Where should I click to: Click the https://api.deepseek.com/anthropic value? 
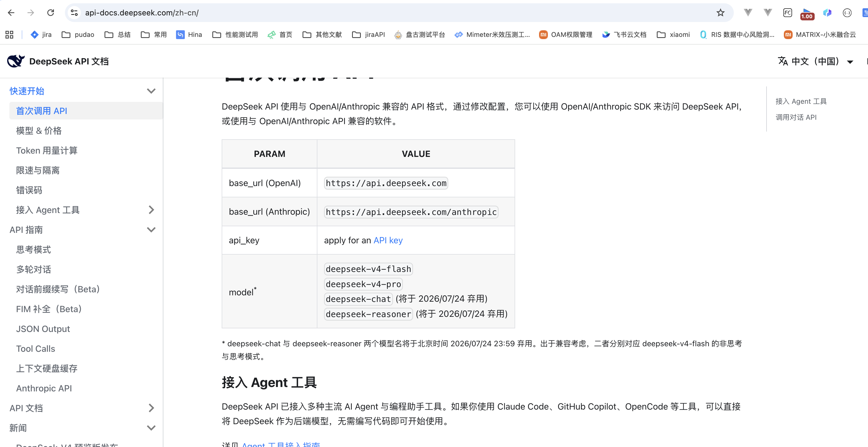[411, 212]
